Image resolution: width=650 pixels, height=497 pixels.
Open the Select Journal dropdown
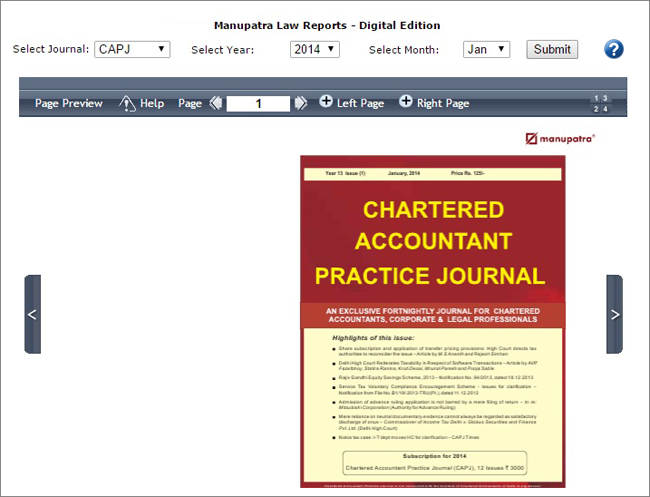[x=132, y=49]
